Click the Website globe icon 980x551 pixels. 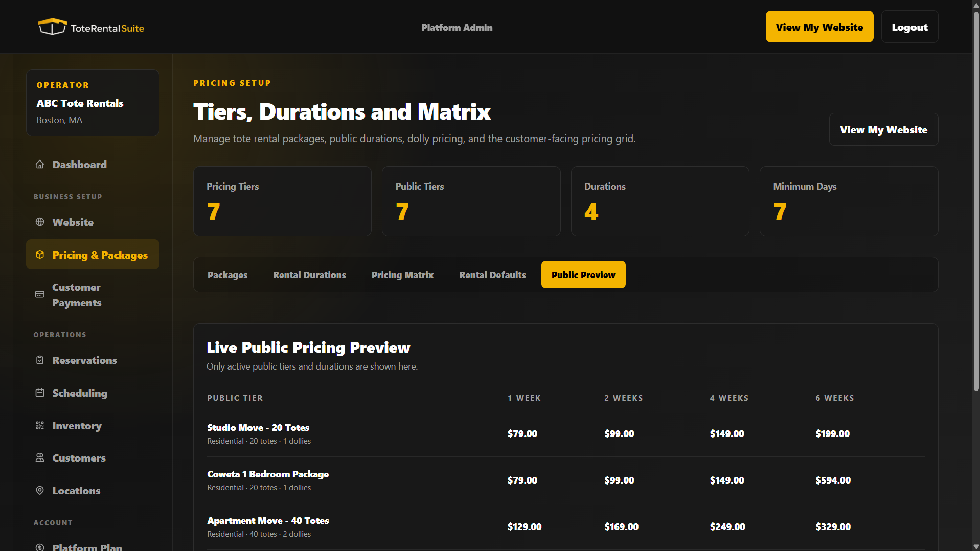(x=40, y=222)
